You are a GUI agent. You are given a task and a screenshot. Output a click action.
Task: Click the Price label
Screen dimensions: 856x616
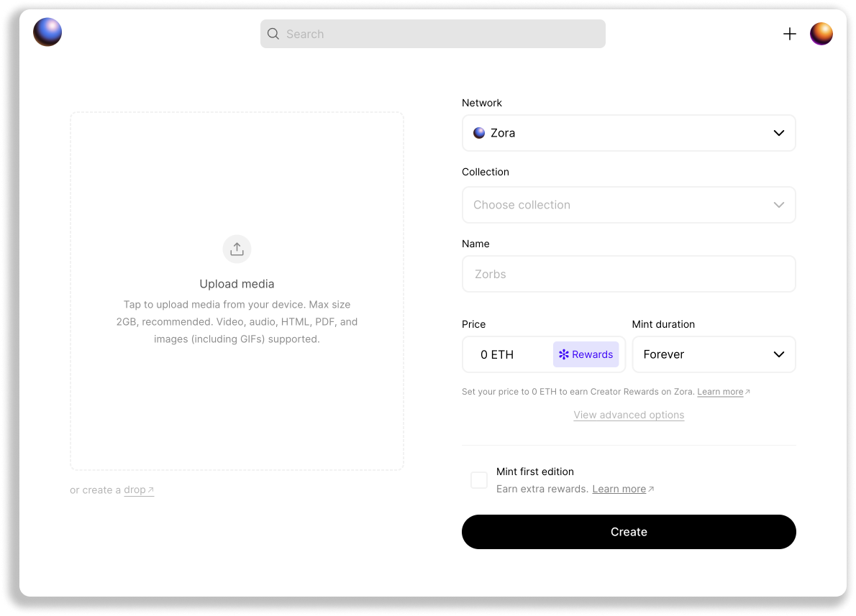(473, 324)
